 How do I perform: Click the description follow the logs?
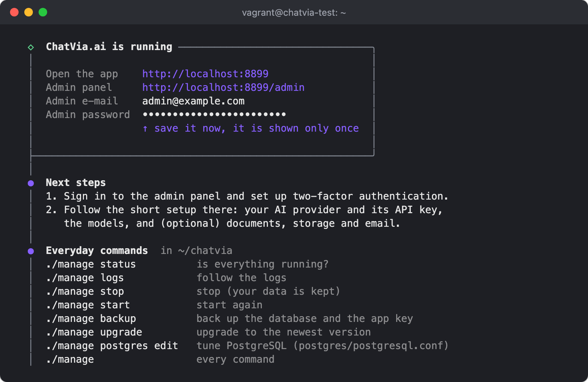coord(241,278)
